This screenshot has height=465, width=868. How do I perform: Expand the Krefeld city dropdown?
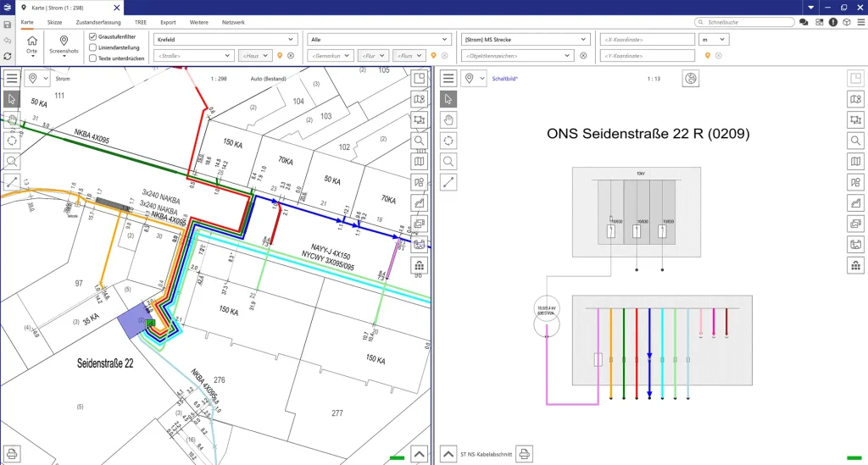[291, 39]
